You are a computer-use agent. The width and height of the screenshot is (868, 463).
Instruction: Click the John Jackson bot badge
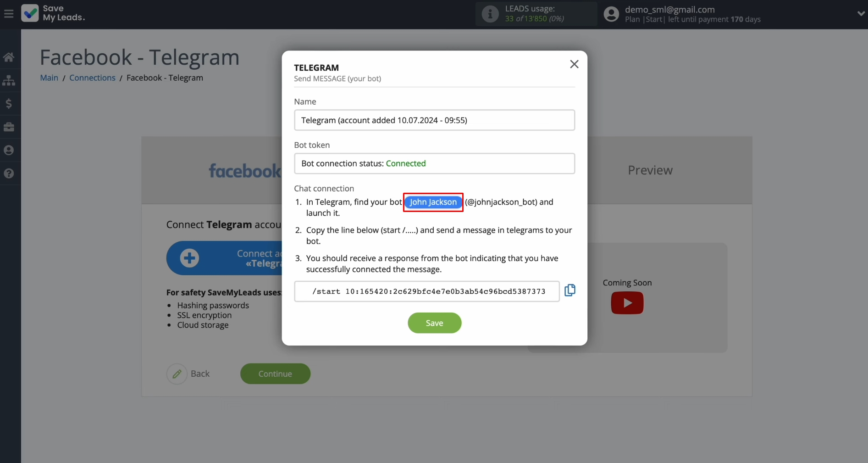(433, 202)
